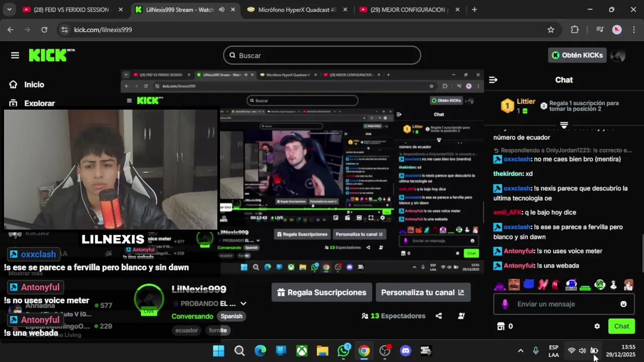Open Xbox app from the taskbar
Viewport: 644px width, 362px height.
[x=302, y=351]
